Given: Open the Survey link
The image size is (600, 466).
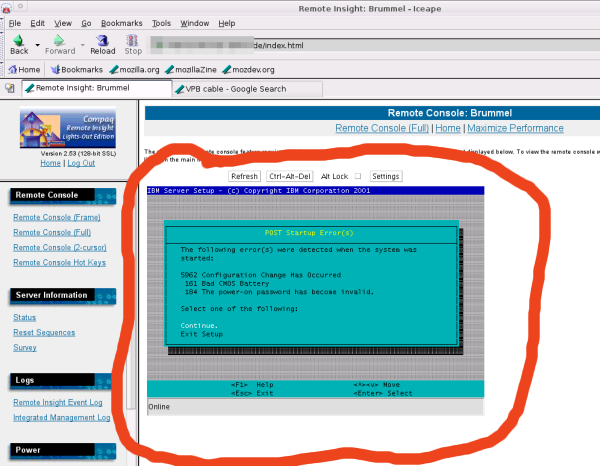Looking at the screenshot, I should pyautogui.click(x=25, y=347).
